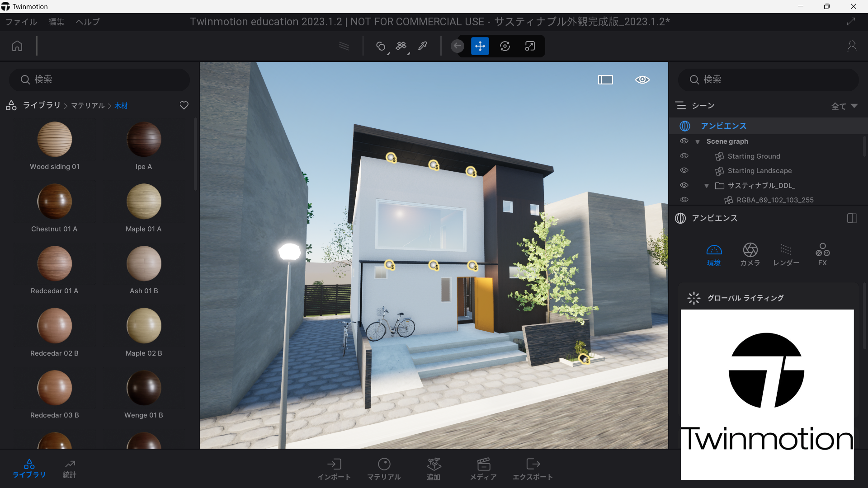Viewport: 868px width, 488px height.
Task: Open the 全て filter dropdown
Action: [x=844, y=106]
